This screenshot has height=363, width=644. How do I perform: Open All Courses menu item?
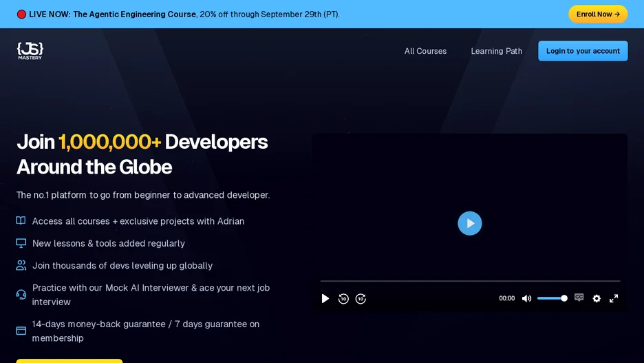pyautogui.click(x=425, y=51)
